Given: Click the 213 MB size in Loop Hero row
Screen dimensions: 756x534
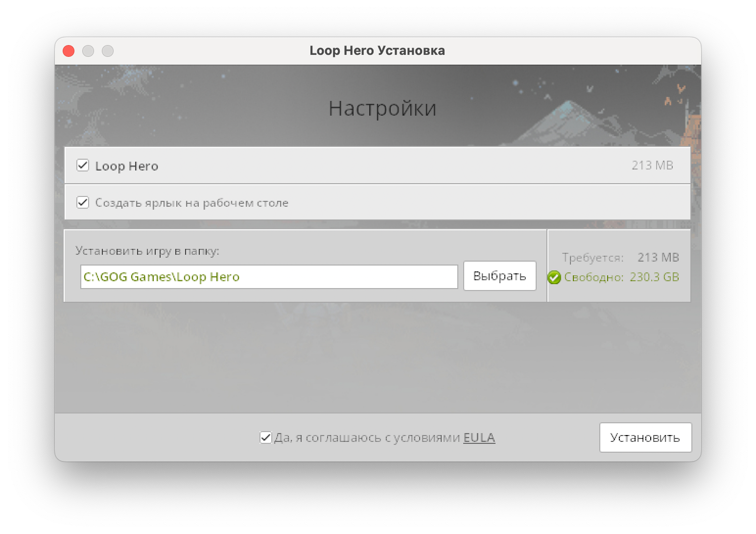Looking at the screenshot, I should (x=652, y=166).
